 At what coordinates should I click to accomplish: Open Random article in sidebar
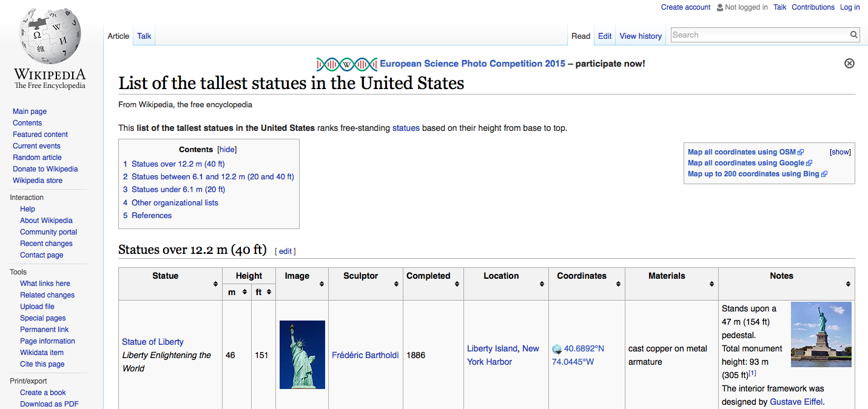(37, 158)
